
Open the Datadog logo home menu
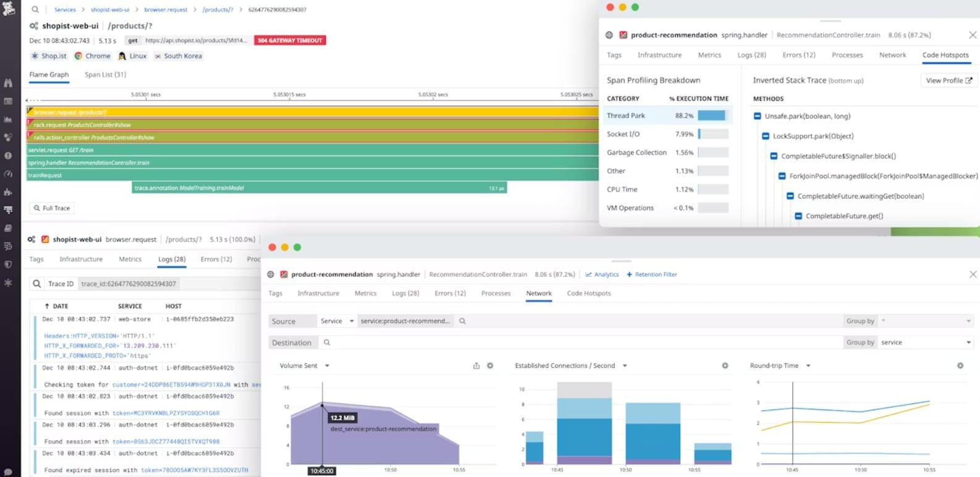9,8
